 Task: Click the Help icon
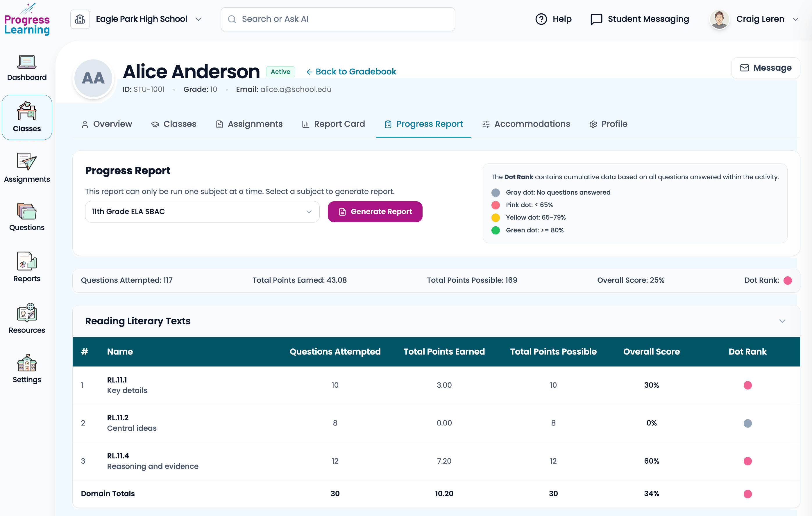tap(541, 19)
